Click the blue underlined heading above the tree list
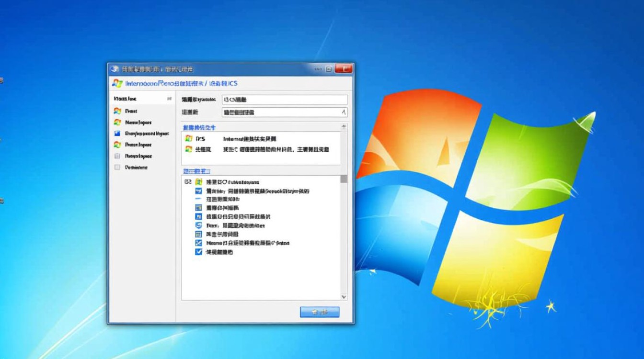Viewport: 644px width, 359px height. 196,171
